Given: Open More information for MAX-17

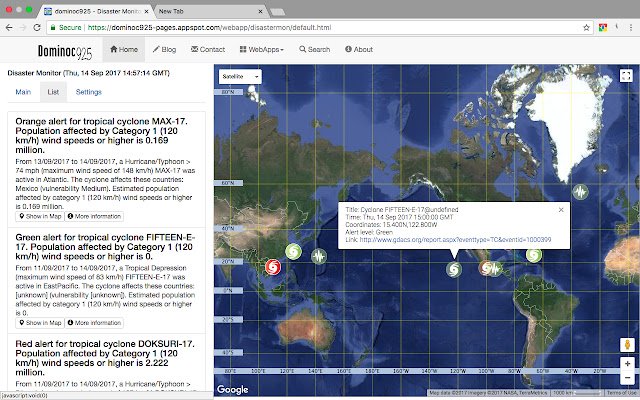Looking at the screenshot, I should [x=94, y=216].
